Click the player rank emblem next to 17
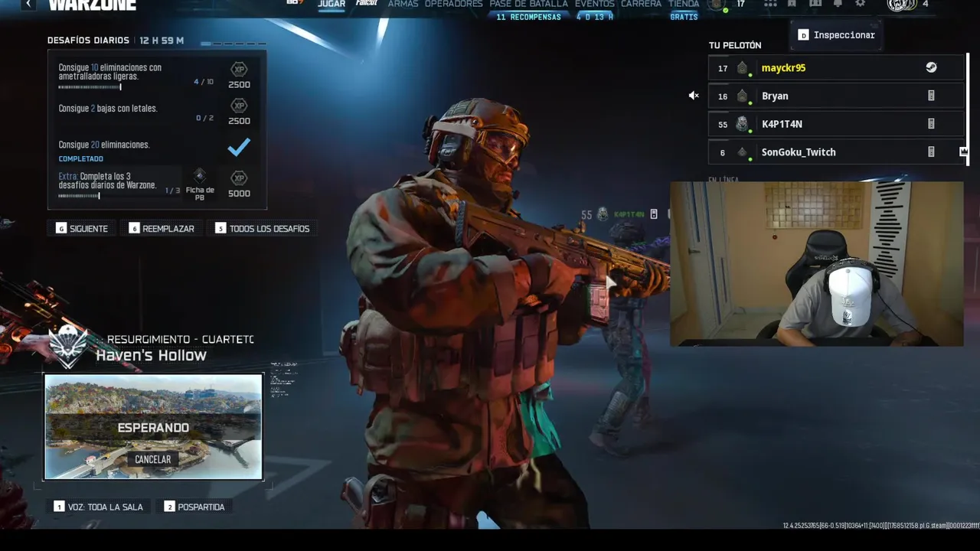 coord(717,5)
